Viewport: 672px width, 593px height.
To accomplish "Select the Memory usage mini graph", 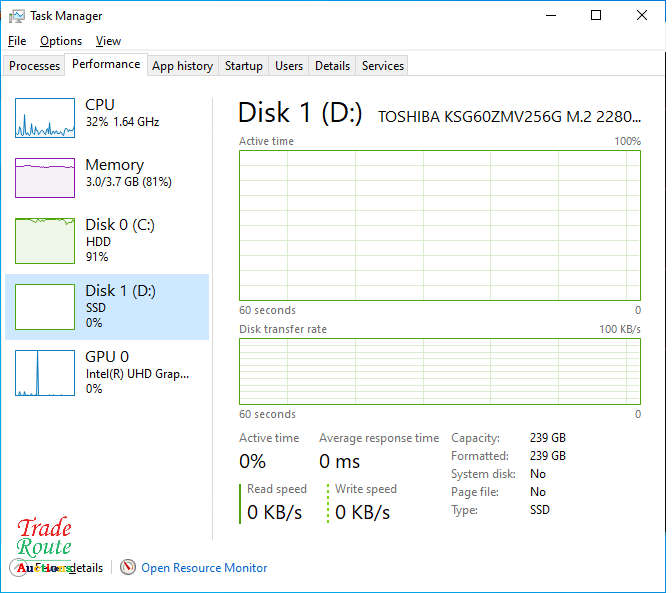I will (45, 178).
